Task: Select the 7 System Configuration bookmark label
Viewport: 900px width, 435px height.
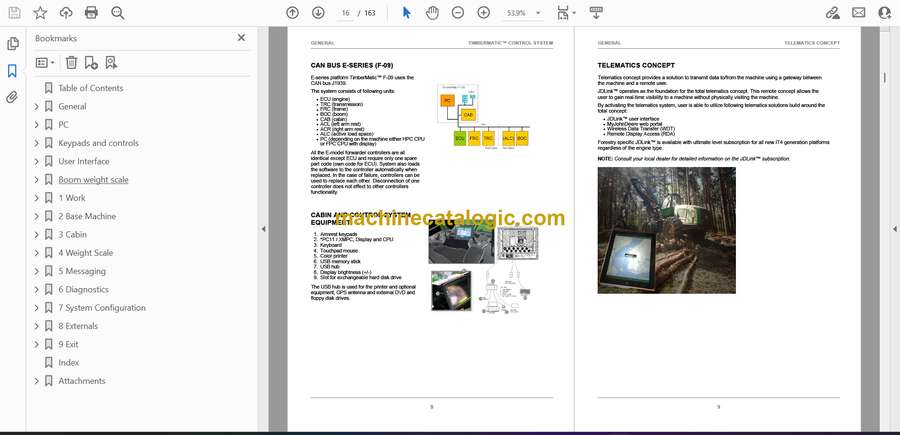Action: point(102,308)
